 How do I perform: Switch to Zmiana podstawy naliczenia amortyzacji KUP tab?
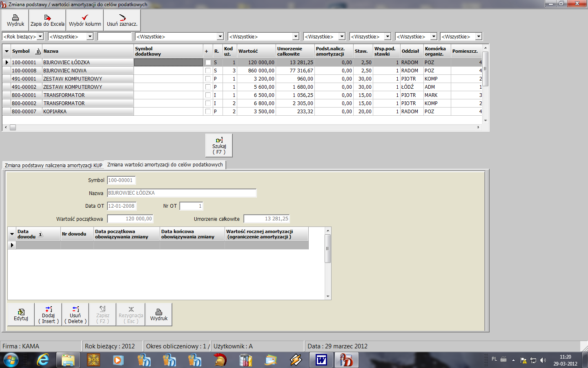[53, 165]
